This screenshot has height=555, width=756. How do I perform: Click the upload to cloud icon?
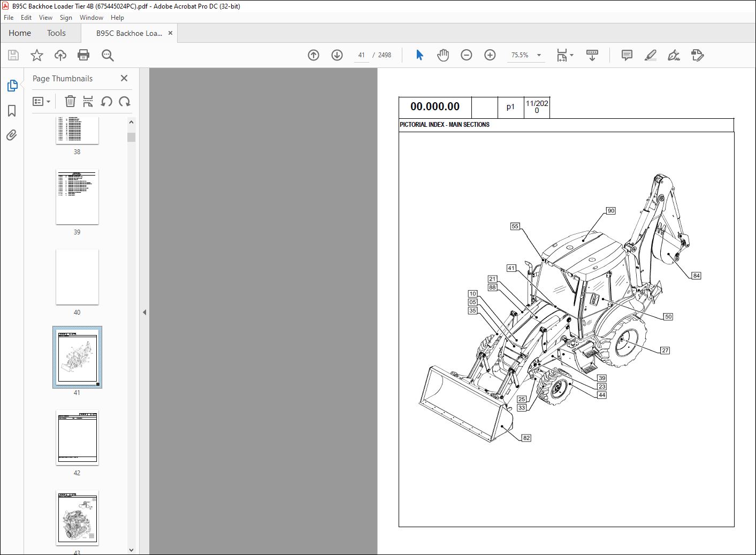(60, 55)
